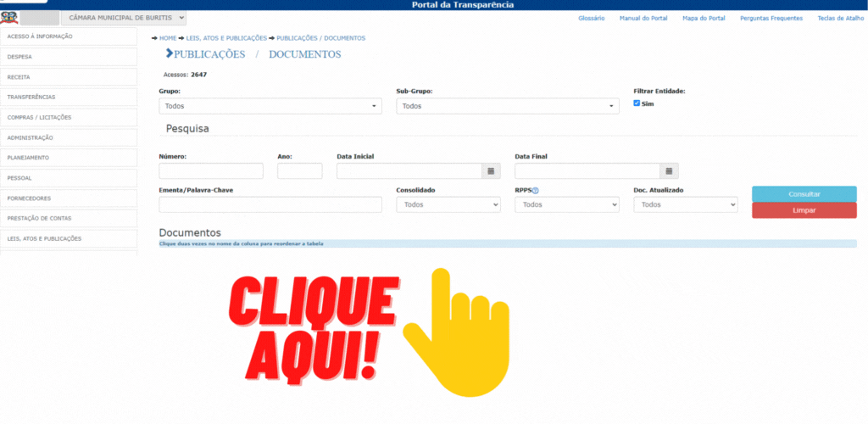
Task: Click the portal logo icon at top left
Action: (8, 18)
